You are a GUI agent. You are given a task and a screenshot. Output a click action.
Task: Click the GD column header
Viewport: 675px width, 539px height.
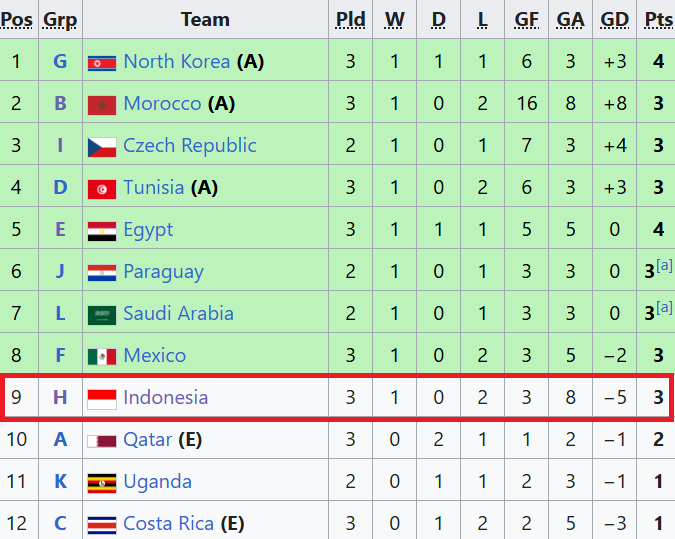[x=615, y=19]
